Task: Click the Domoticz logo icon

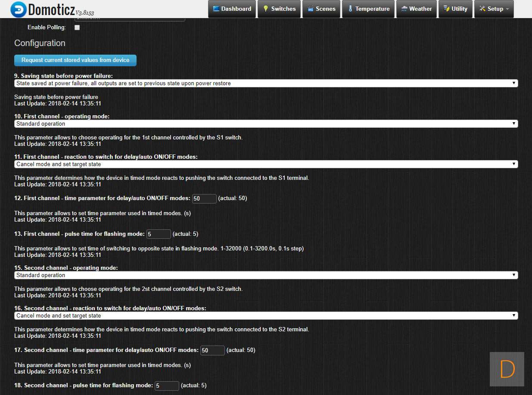Action: (18, 9)
